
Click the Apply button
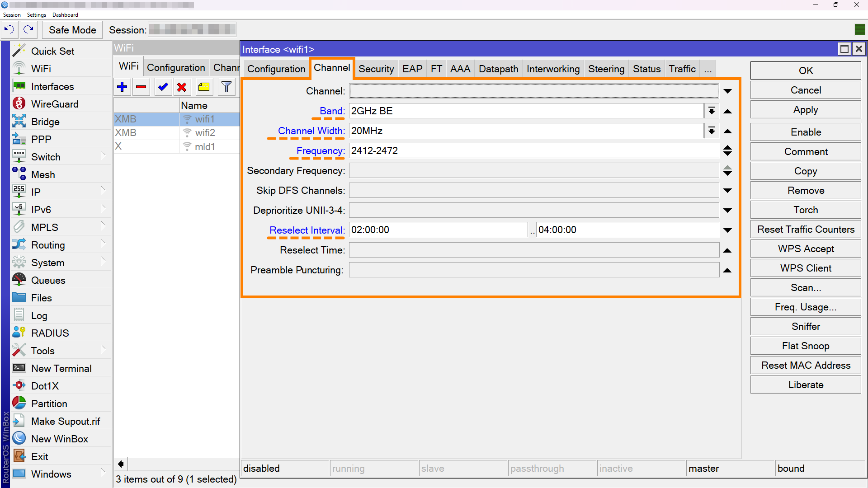806,110
